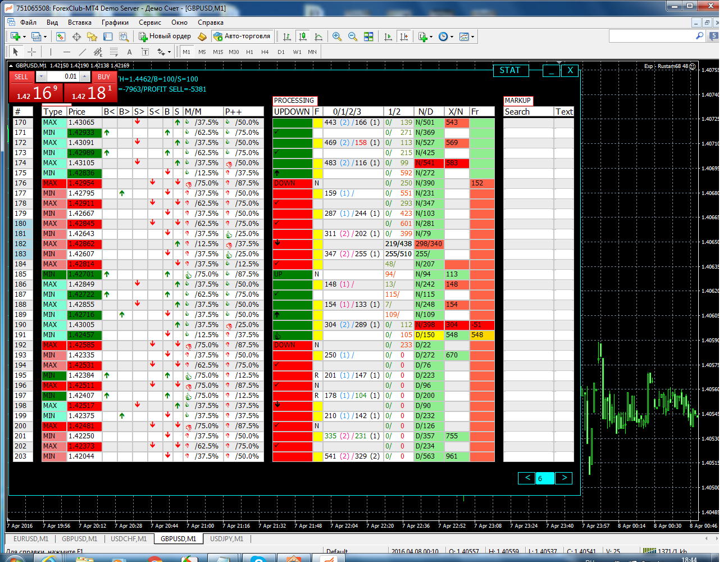This screenshot has width=728, height=562.
Task: Select the cursor arrow tool
Action: pyautogui.click(x=16, y=52)
